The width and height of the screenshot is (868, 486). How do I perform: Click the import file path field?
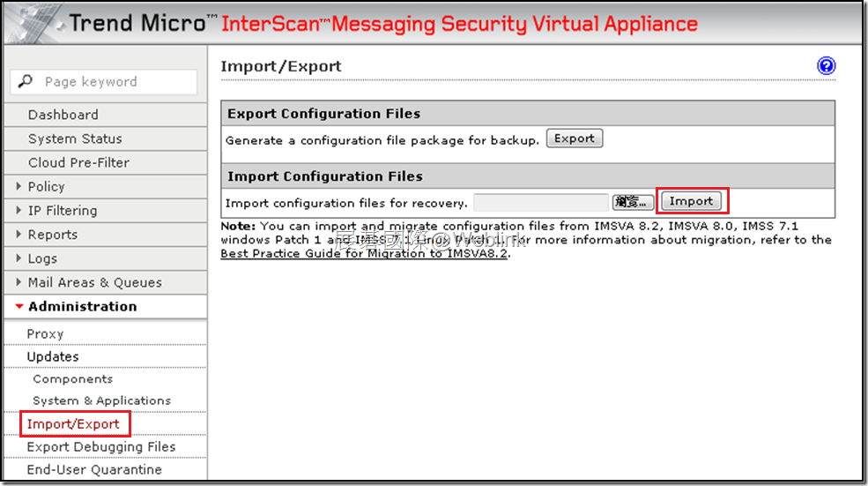click(541, 202)
